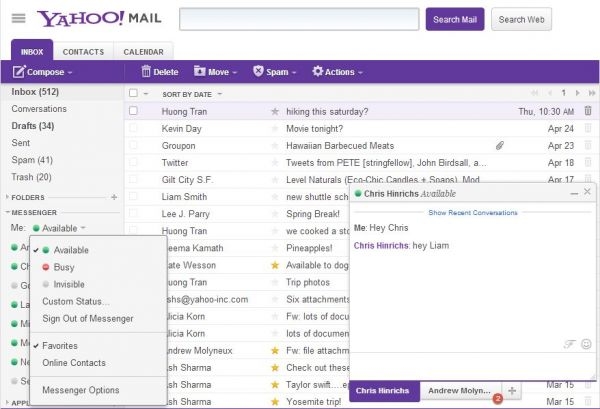Open the Spam (41) folder
Screen dimensions: 600x409
tap(32, 160)
